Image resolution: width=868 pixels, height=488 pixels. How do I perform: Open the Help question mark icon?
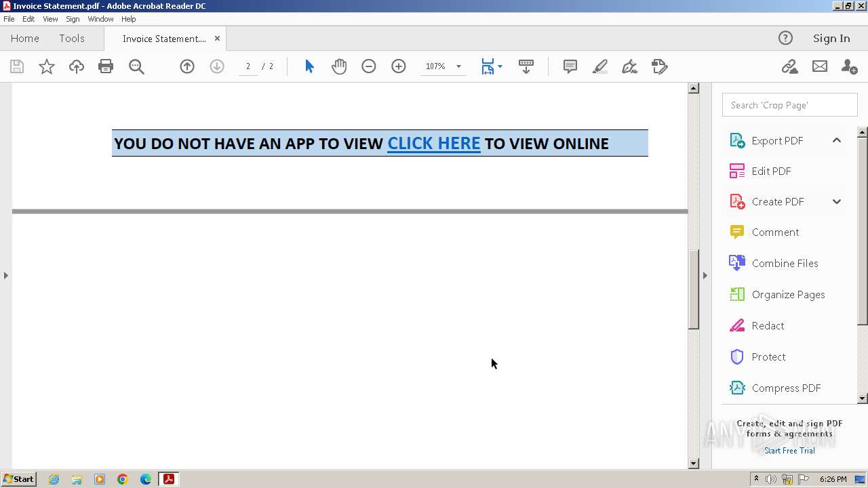click(785, 38)
